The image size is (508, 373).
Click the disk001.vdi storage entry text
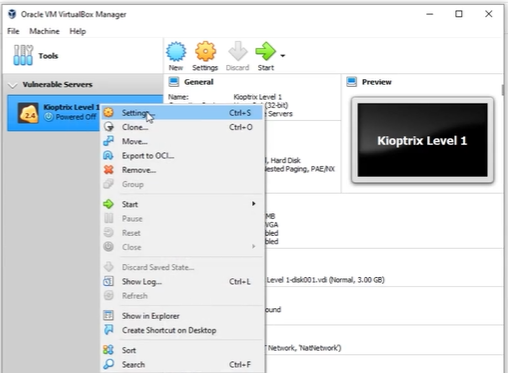coord(325,280)
